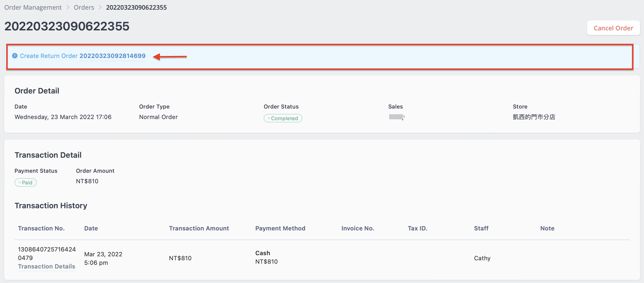Click the date Wednesday, 23 March 2022 17:06

pos(63,117)
